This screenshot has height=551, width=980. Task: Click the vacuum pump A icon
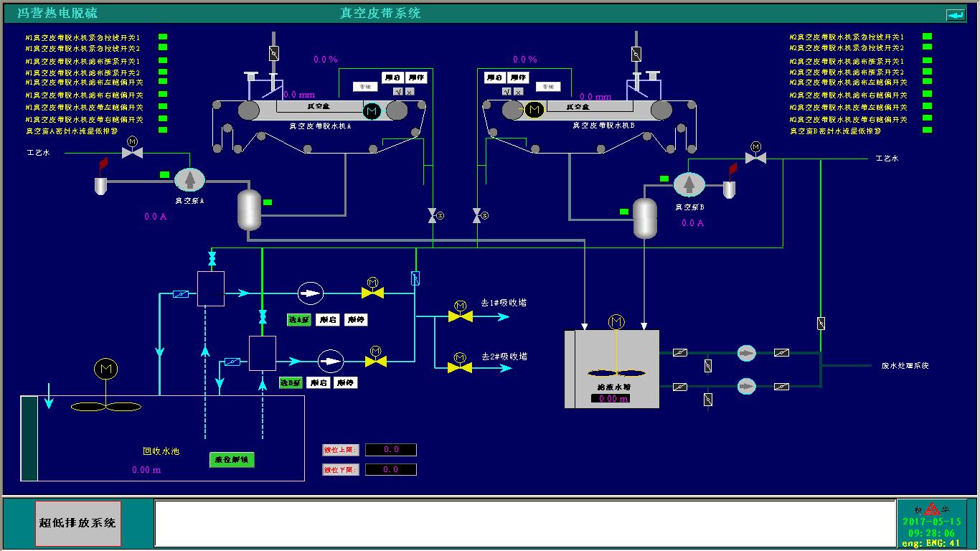190,180
